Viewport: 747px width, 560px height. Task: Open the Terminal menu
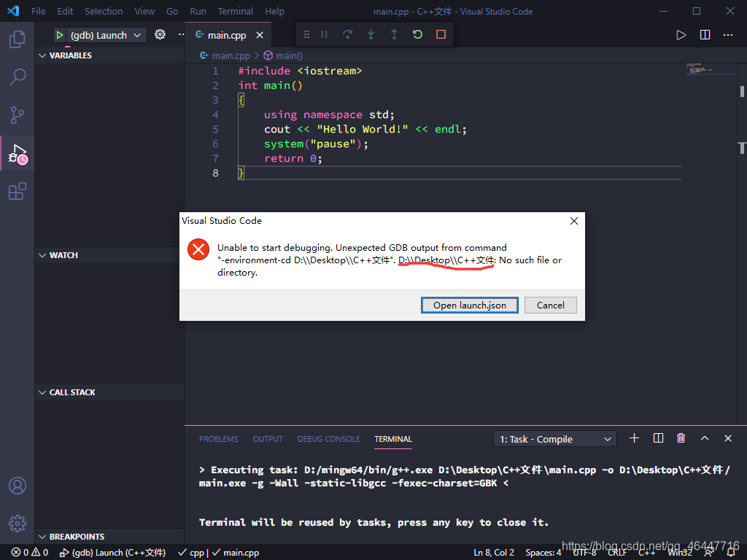(235, 11)
